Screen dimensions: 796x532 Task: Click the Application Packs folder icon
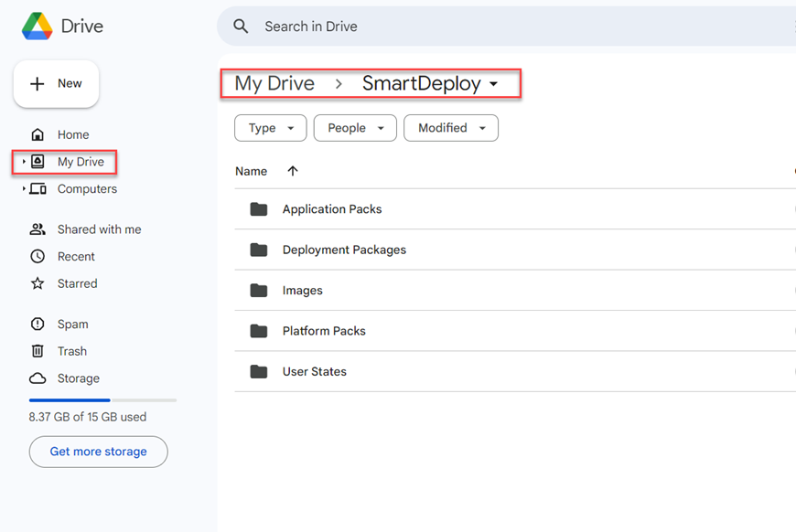pos(259,209)
